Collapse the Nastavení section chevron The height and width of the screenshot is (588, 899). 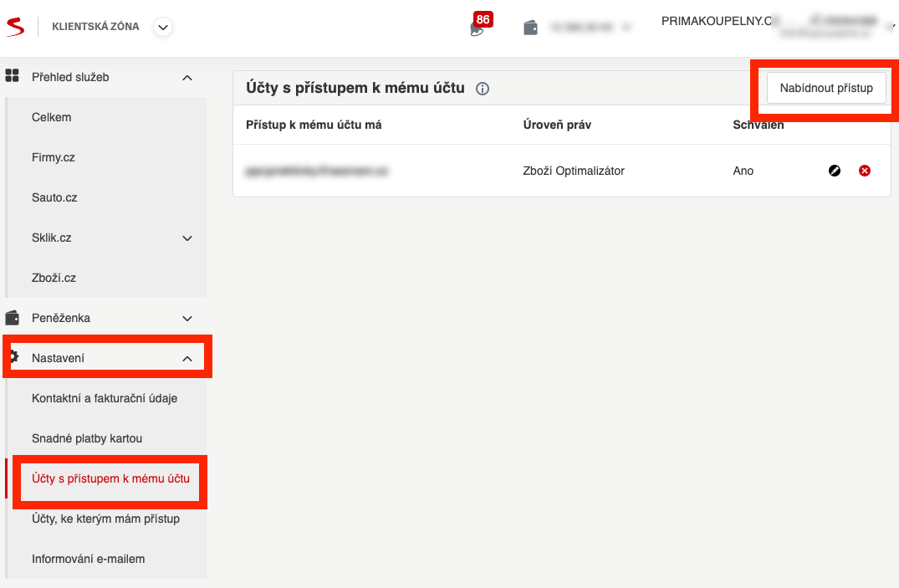click(x=187, y=359)
